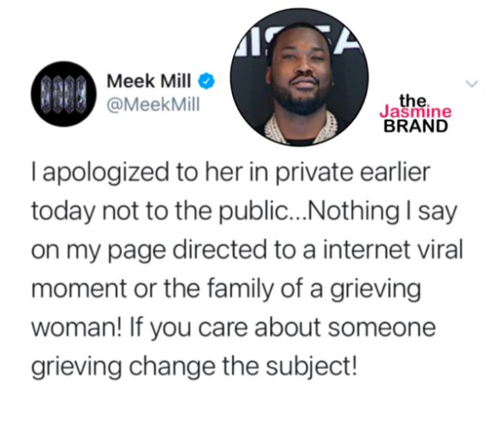
Task: Click the blue verified checkmark badge
Action: pos(206,81)
